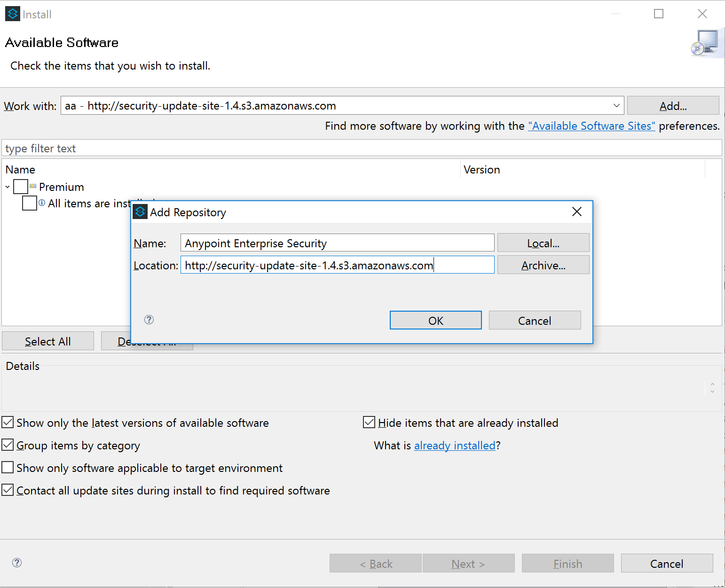Viewport: 725px width, 588px height.
Task: Close the Install window
Action: click(702, 14)
